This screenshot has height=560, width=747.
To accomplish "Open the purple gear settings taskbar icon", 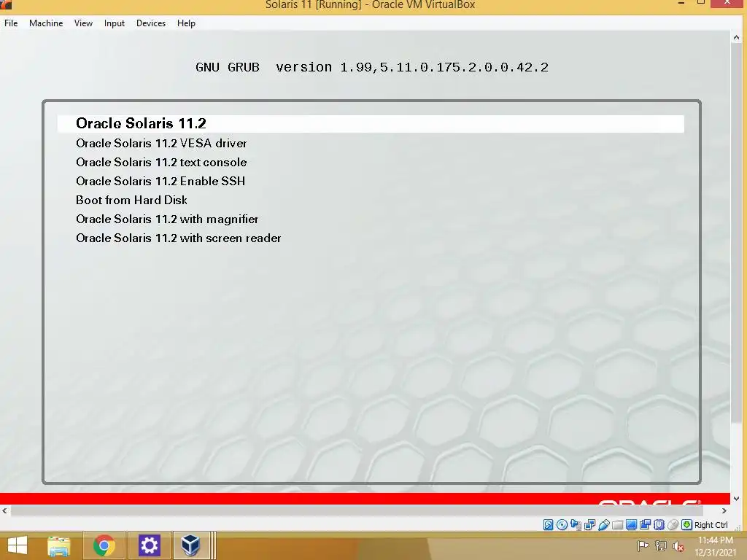I will point(149,545).
